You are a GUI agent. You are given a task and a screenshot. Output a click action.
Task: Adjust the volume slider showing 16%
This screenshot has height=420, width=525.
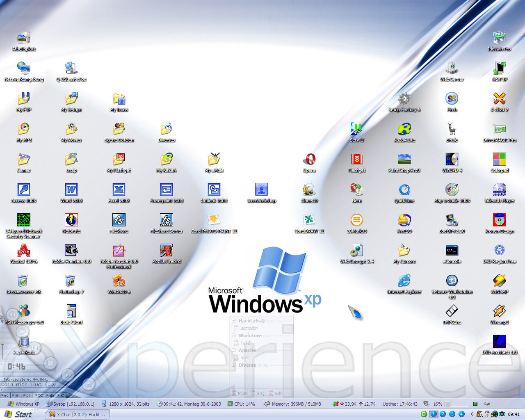point(456,404)
